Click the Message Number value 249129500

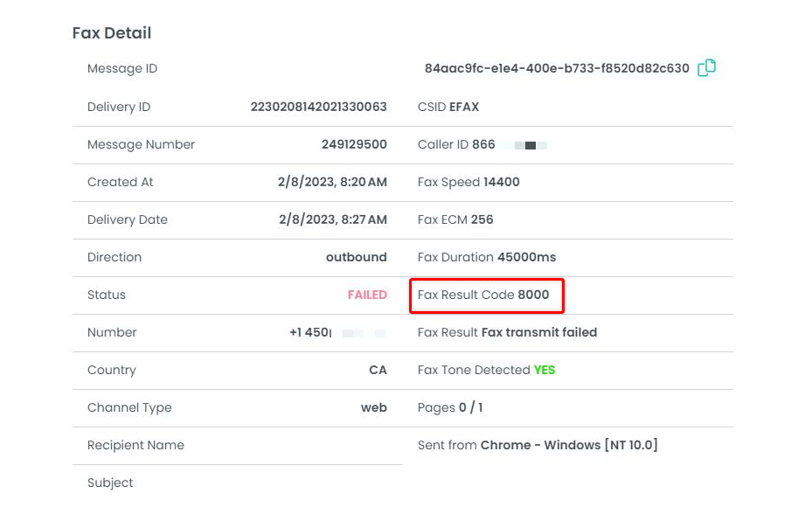(354, 144)
